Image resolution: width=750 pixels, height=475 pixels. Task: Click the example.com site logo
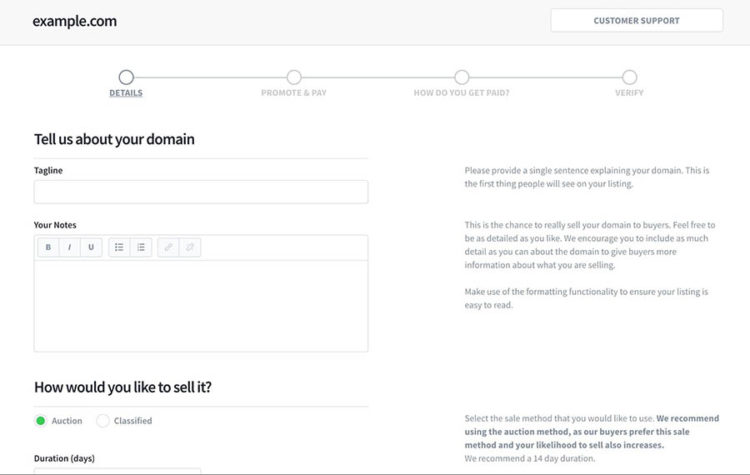click(x=74, y=21)
